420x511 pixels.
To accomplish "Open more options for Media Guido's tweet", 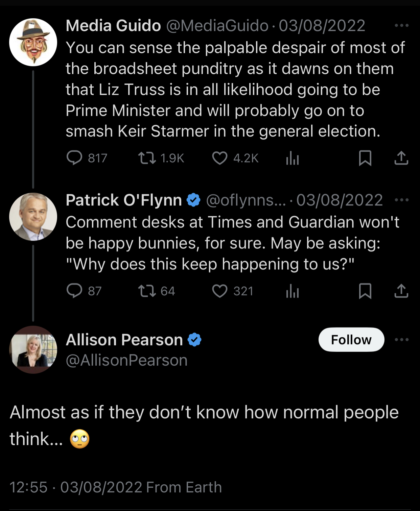I will [x=402, y=26].
